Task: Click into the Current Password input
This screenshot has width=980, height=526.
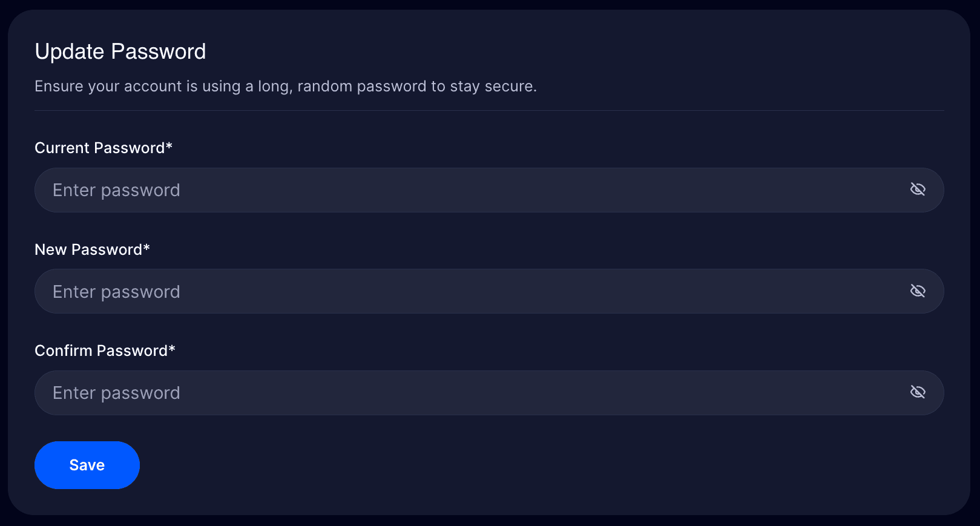Action: [x=424, y=189]
